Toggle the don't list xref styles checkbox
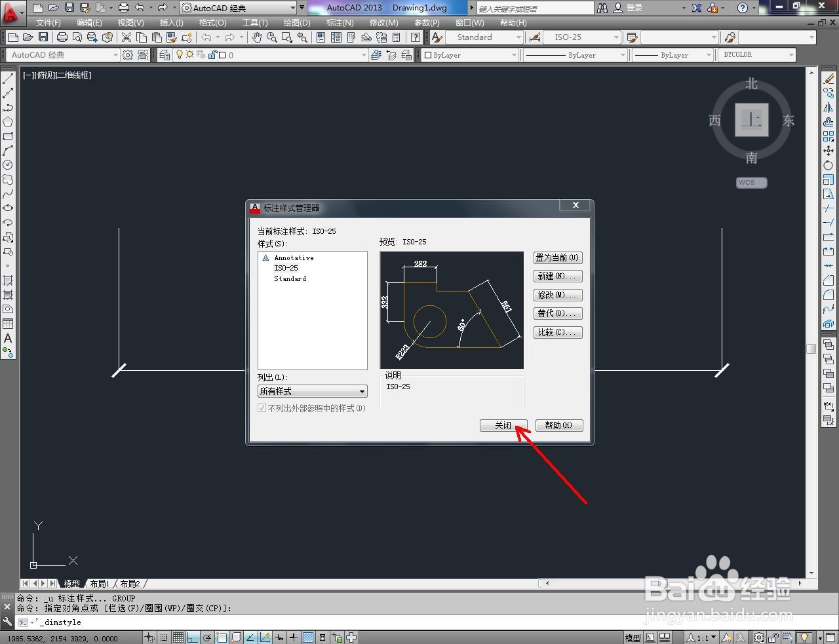 pyautogui.click(x=262, y=408)
